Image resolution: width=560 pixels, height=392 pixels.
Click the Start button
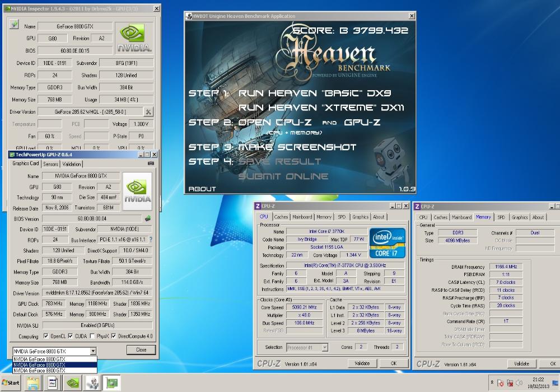pyautogui.click(x=11, y=382)
